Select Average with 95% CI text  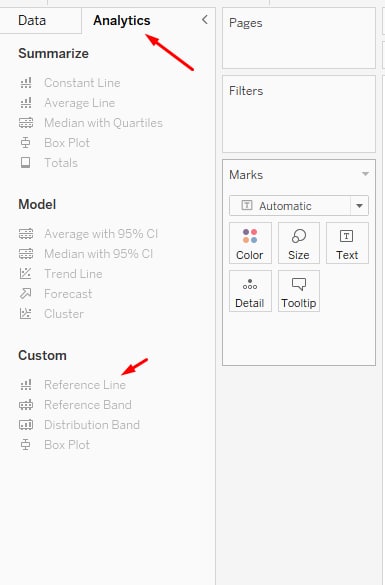tap(101, 234)
